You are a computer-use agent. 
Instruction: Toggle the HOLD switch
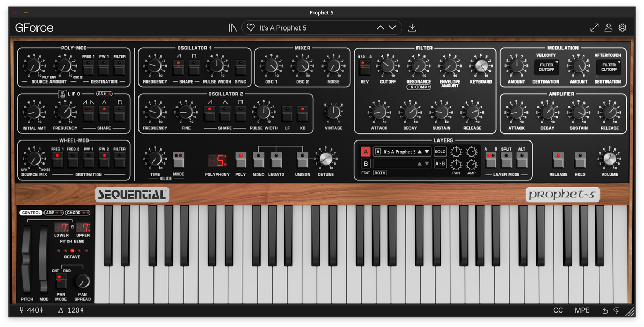580,160
